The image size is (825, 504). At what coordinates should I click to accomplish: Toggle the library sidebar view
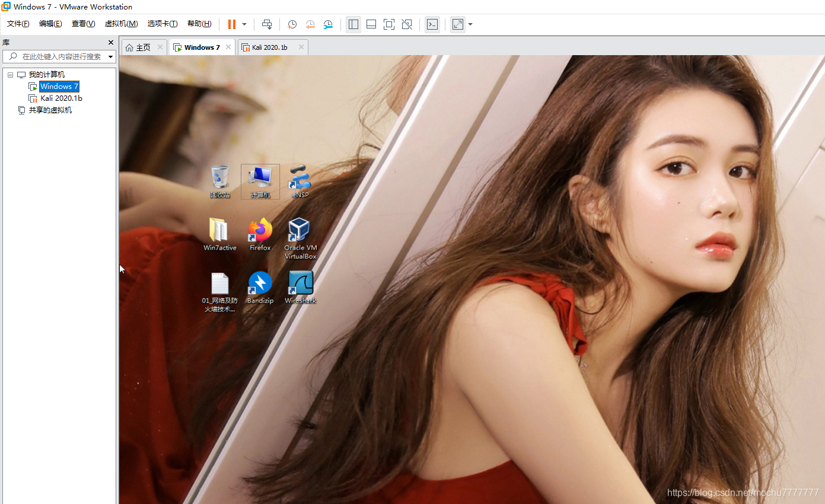pos(353,24)
